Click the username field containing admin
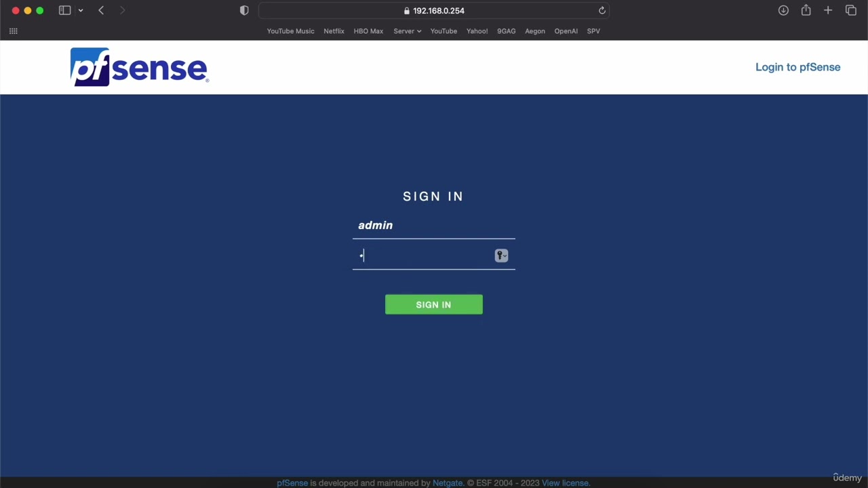The image size is (868, 488). coord(433,226)
